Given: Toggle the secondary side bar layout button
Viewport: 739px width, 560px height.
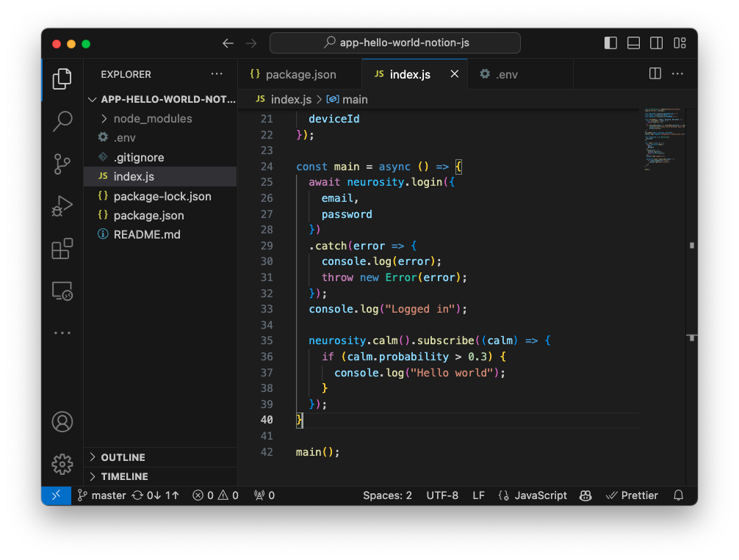Looking at the screenshot, I should pyautogui.click(x=656, y=43).
